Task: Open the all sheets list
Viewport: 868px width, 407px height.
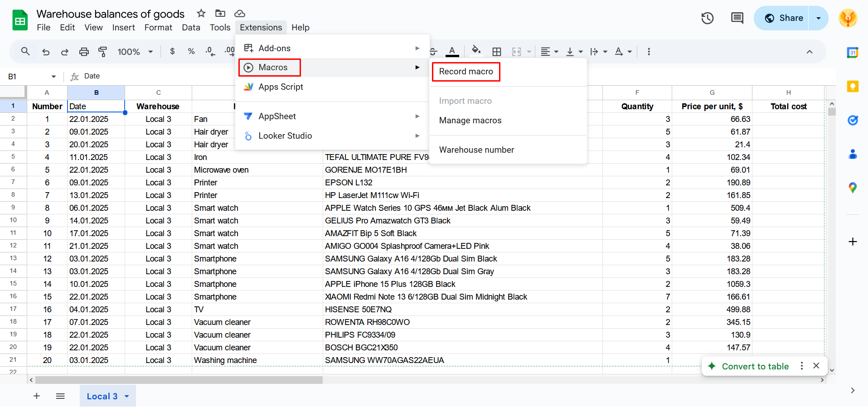Action: [x=60, y=396]
